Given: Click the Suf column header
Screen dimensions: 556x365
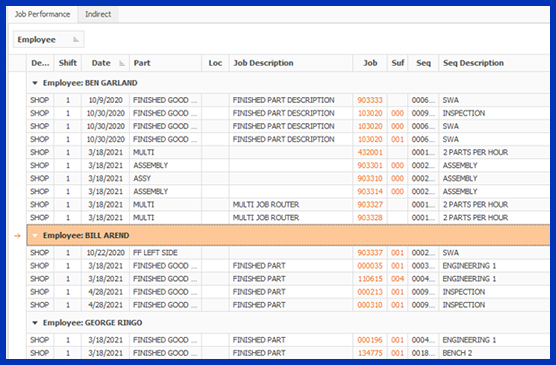Looking at the screenshot, I should pyautogui.click(x=397, y=63).
